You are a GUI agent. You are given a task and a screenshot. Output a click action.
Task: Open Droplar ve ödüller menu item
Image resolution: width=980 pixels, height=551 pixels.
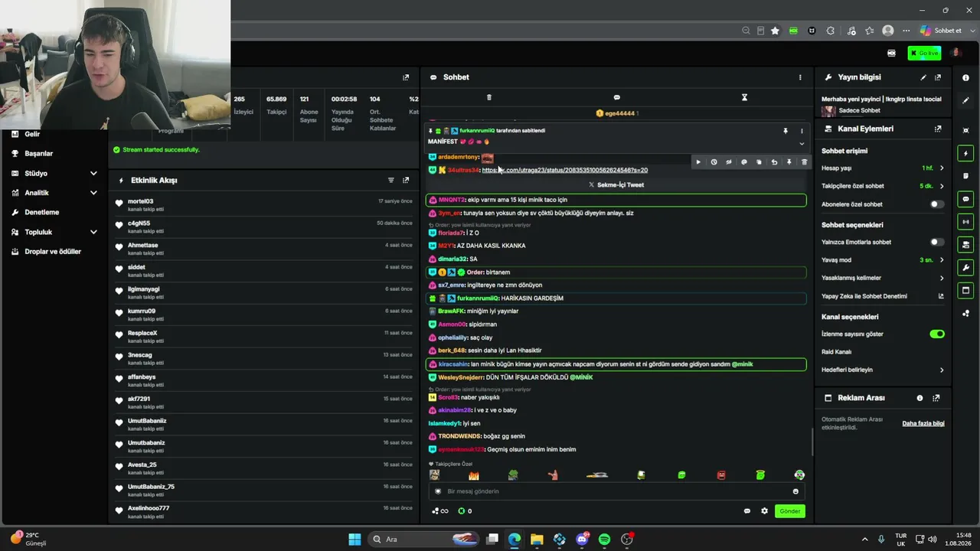click(x=54, y=252)
